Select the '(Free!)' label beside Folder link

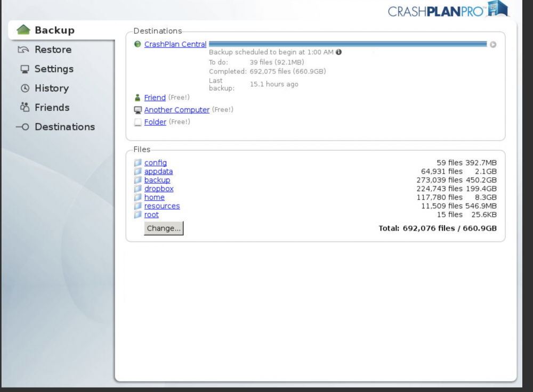(x=180, y=122)
